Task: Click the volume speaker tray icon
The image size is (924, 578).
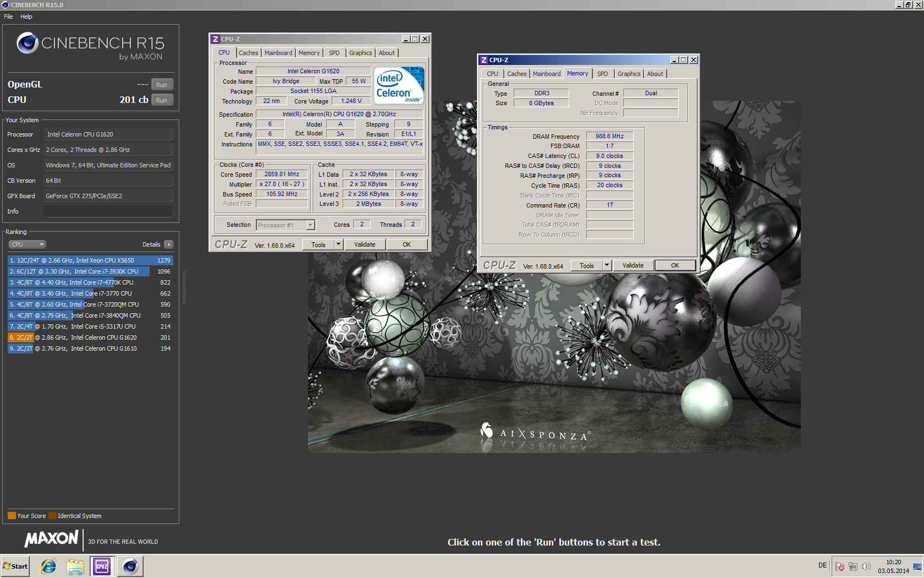Action: 866,566
